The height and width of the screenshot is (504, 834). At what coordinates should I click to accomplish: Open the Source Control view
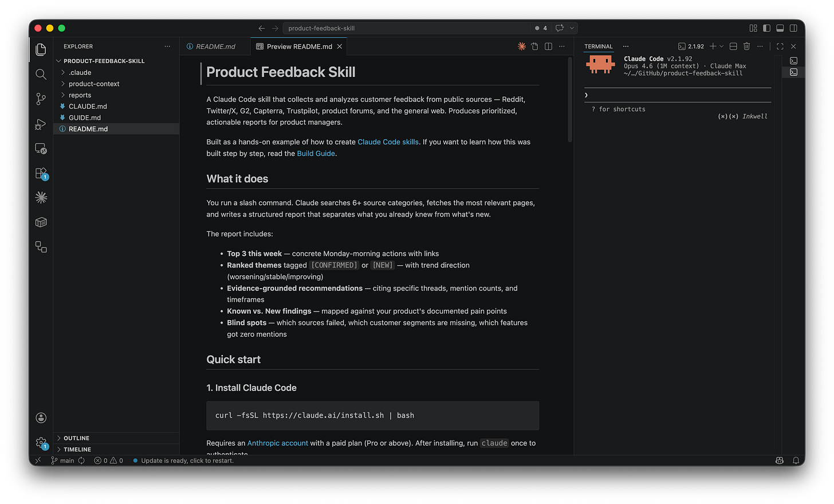coord(41,99)
